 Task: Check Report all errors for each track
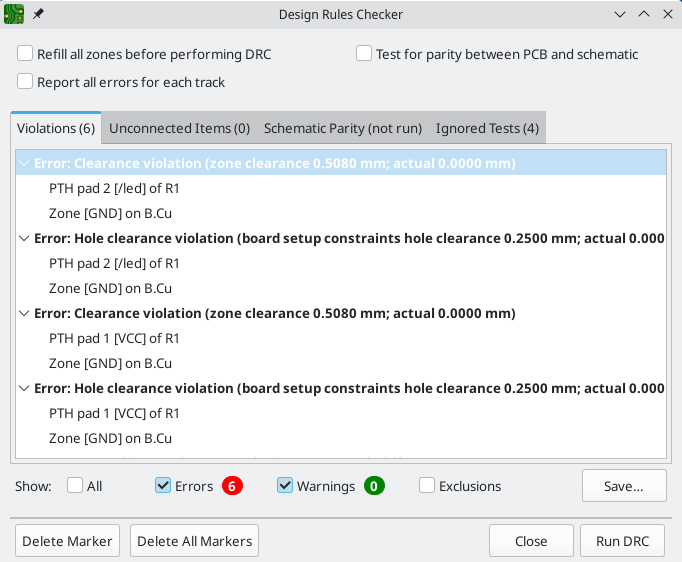tap(26, 82)
